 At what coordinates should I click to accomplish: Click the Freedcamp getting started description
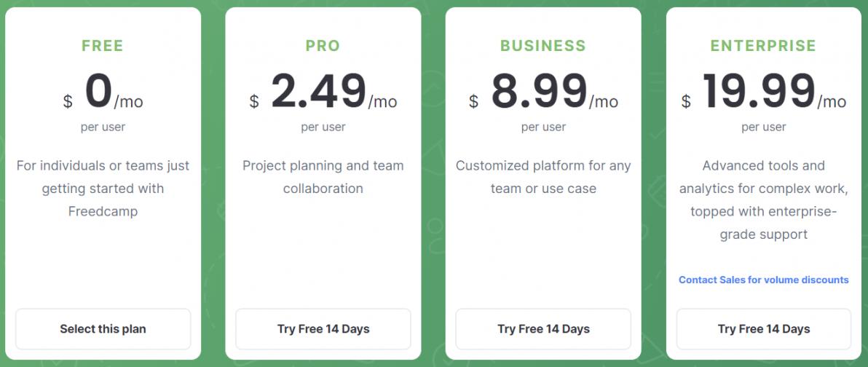click(103, 189)
